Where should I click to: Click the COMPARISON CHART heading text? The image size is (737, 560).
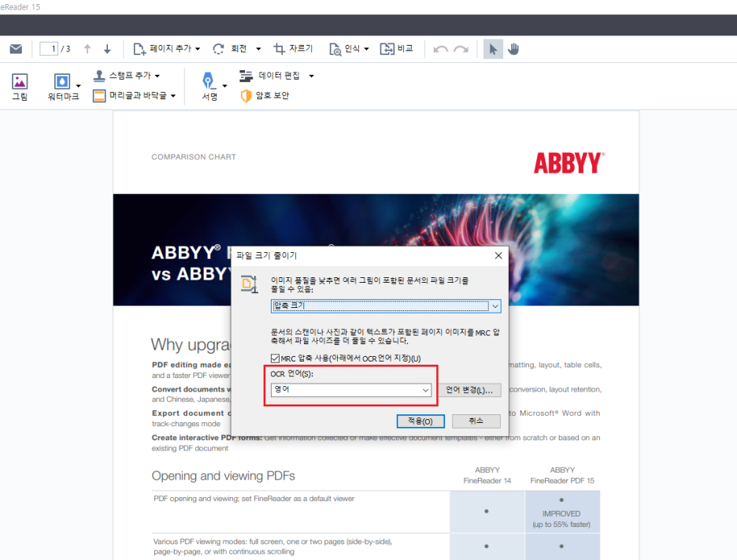pos(194,157)
